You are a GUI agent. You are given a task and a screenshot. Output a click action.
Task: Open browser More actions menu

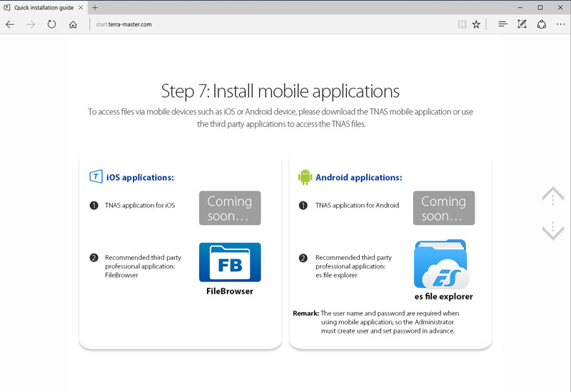[x=560, y=24]
